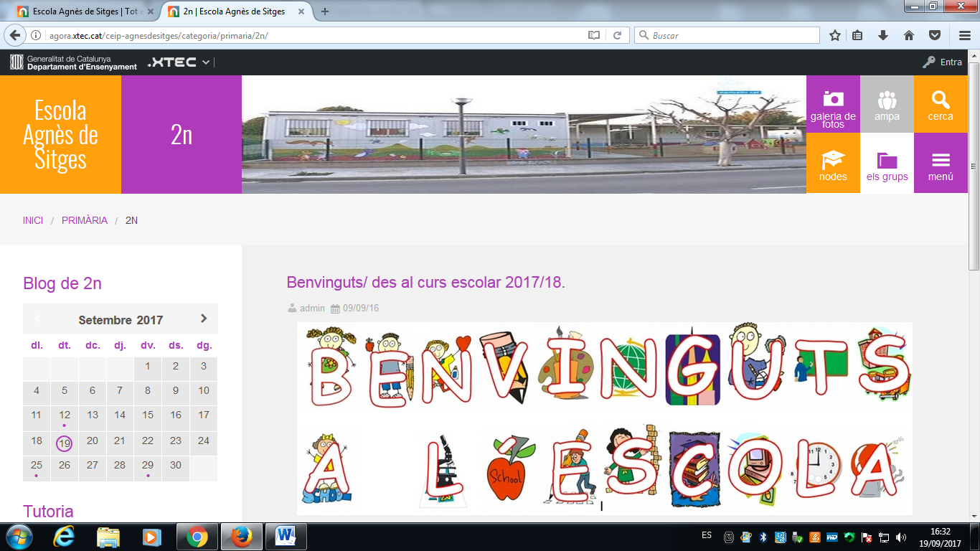The height and width of the screenshot is (551, 980).
Task: Bookmark this page with the star icon
Action: [x=835, y=35]
